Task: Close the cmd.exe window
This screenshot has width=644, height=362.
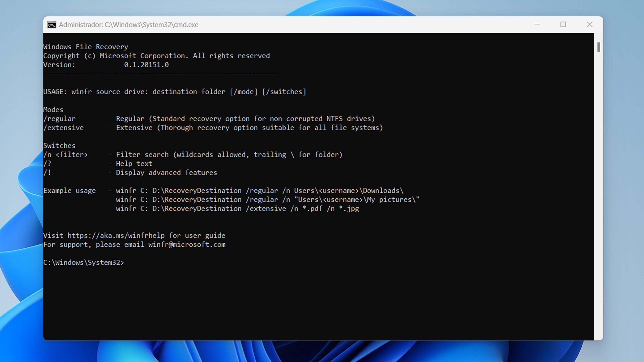Action: pos(589,24)
